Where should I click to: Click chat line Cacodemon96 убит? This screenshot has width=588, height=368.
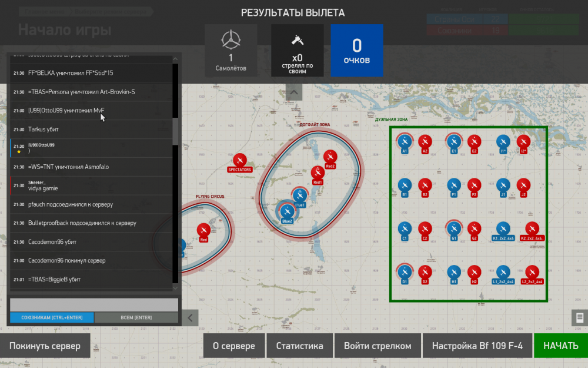click(x=91, y=242)
